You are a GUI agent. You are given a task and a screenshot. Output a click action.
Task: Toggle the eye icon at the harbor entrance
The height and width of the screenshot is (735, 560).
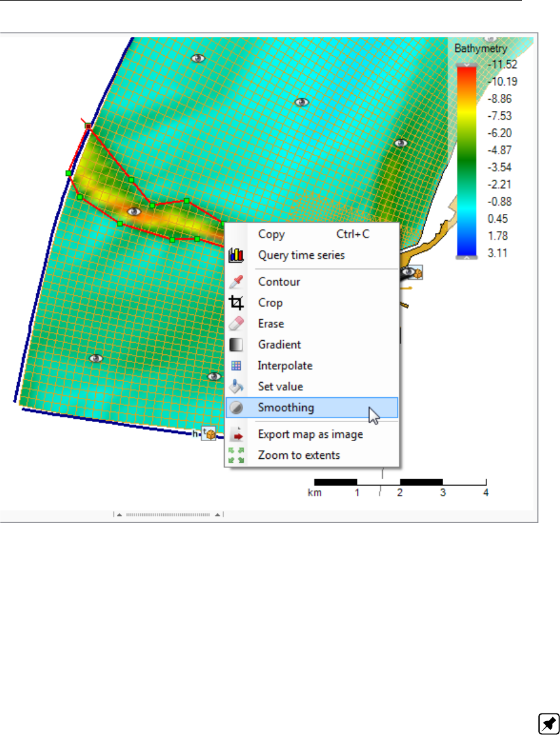click(x=407, y=272)
